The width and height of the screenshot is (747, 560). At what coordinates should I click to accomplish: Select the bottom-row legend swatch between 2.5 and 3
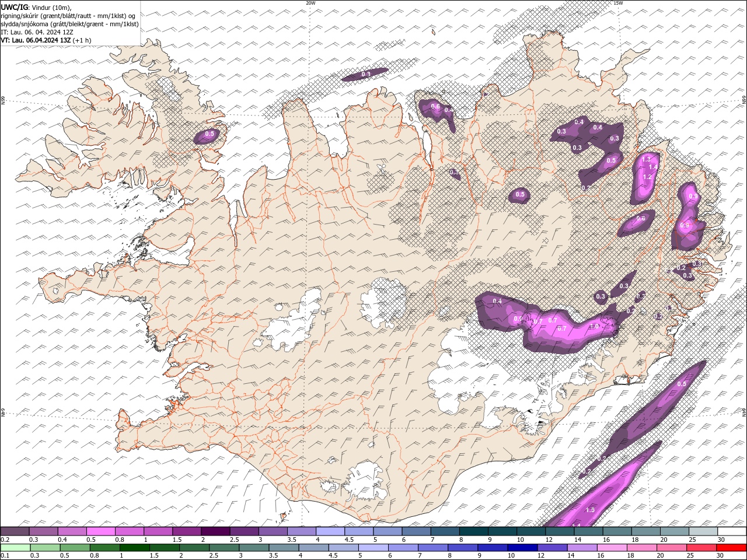pyautogui.click(x=224, y=547)
